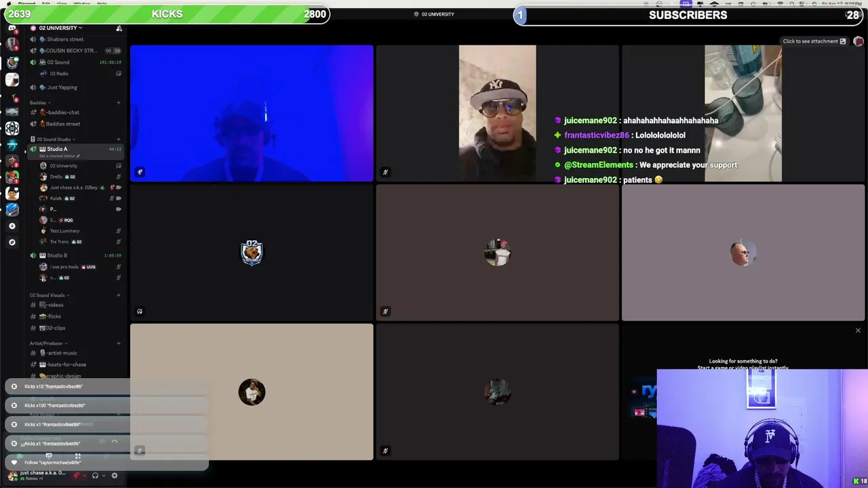Create channel in Artist/Producer with plus
This screenshot has height=488, width=868.
click(x=119, y=343)
